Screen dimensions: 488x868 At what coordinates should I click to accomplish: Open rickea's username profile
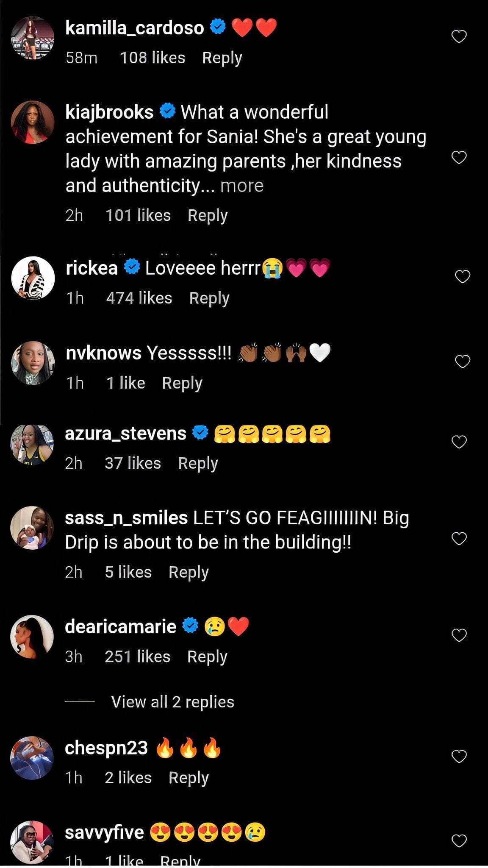point(91,267)
